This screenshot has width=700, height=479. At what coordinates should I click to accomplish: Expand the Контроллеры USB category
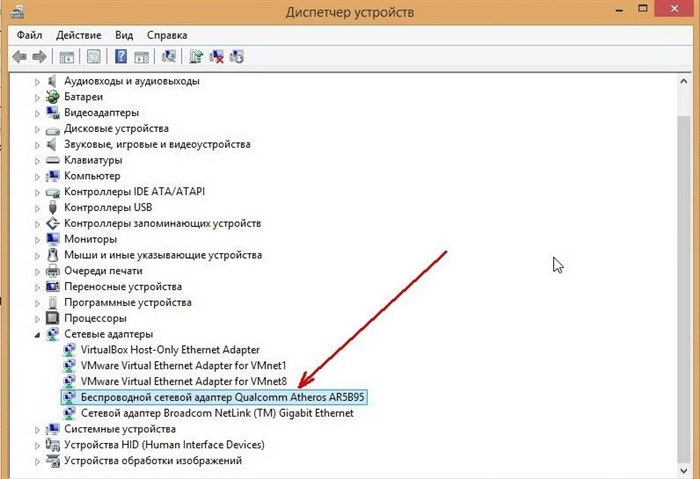click(x=37, y=208)
